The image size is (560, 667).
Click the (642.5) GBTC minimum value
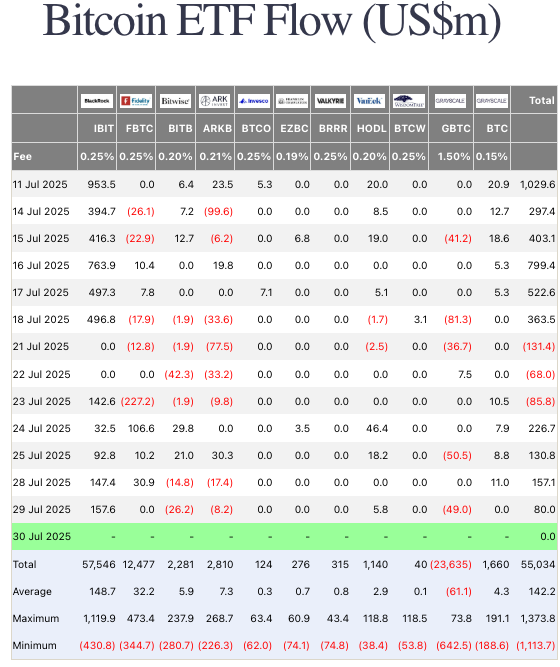pos(454,645)
